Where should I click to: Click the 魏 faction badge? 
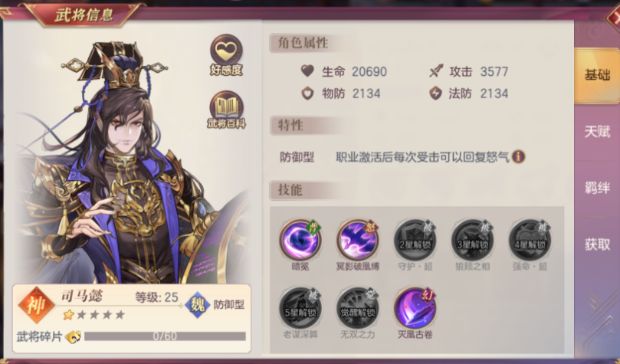(x=197, y=305)
